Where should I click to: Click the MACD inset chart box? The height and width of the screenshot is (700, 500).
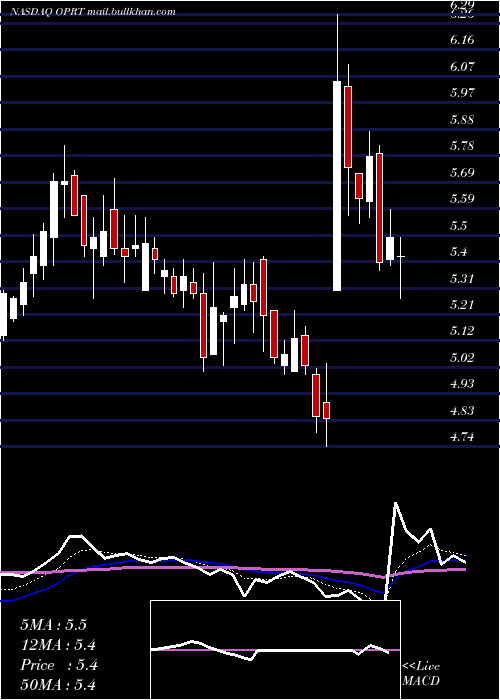[x=275, y=650]
